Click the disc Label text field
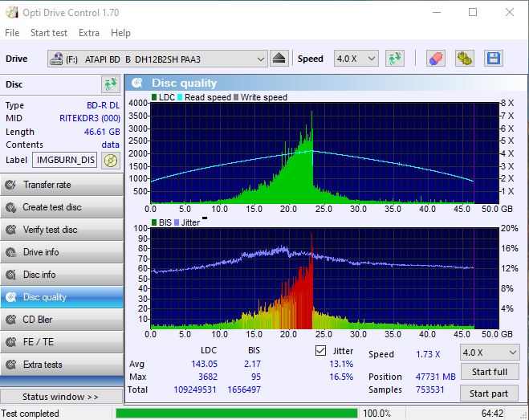 tap(65, 160)
